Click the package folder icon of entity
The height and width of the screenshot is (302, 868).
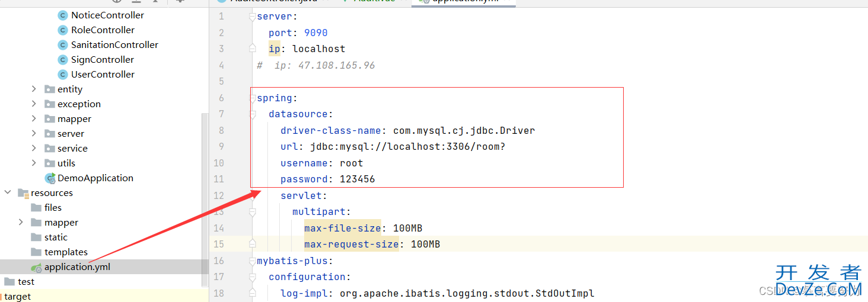click(x=50, y=89)
